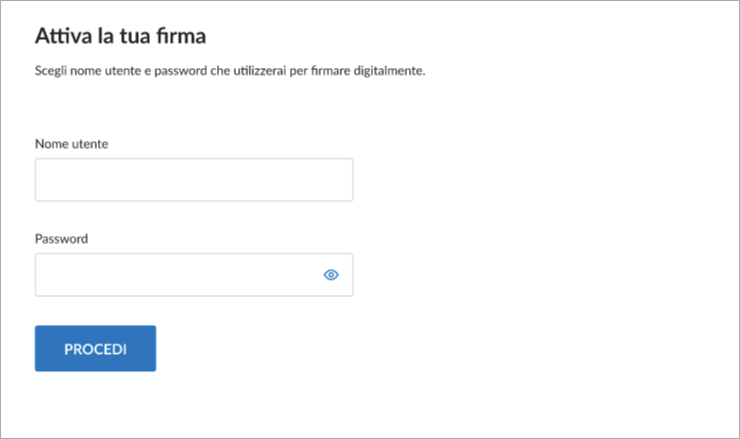Toggle password visibility in Password box
Image resolution: width=740 pixels, height=439 pixels.
[331, 275]
